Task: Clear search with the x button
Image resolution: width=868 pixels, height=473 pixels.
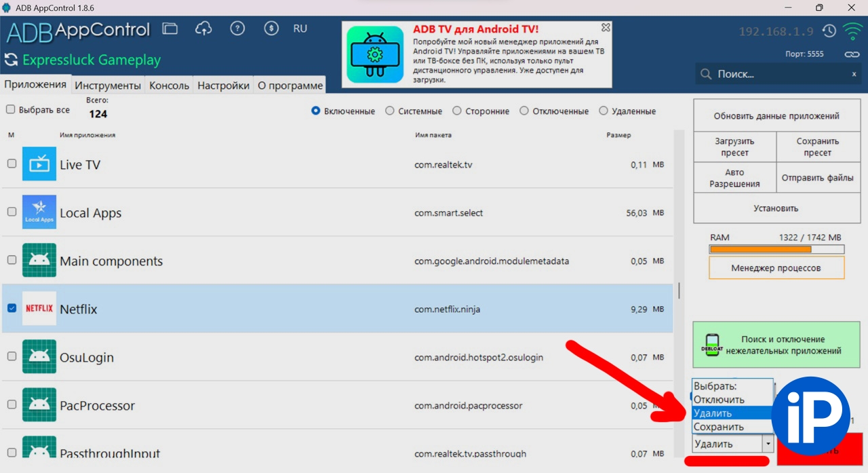Action: point(854,74)
